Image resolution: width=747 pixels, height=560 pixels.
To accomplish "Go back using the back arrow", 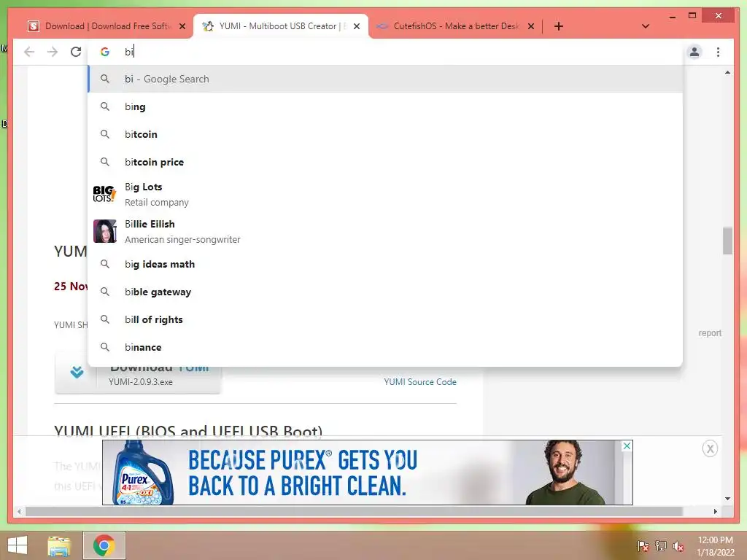I will coord(29,52).
